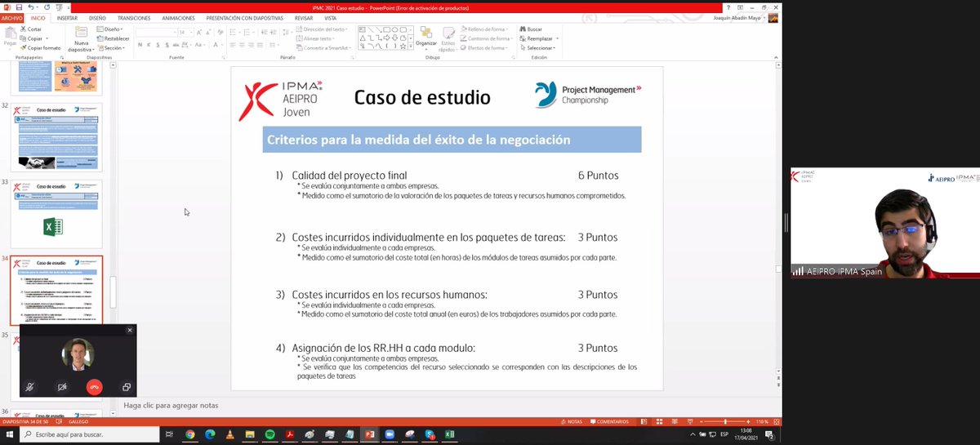Switch to the REVISAR tab
980x445 pixels.
pyautogui.click(x=304, y=17)
